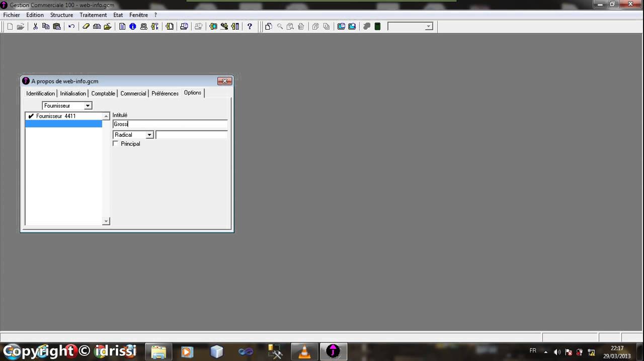Click the Paste clipboard icon

57,27
